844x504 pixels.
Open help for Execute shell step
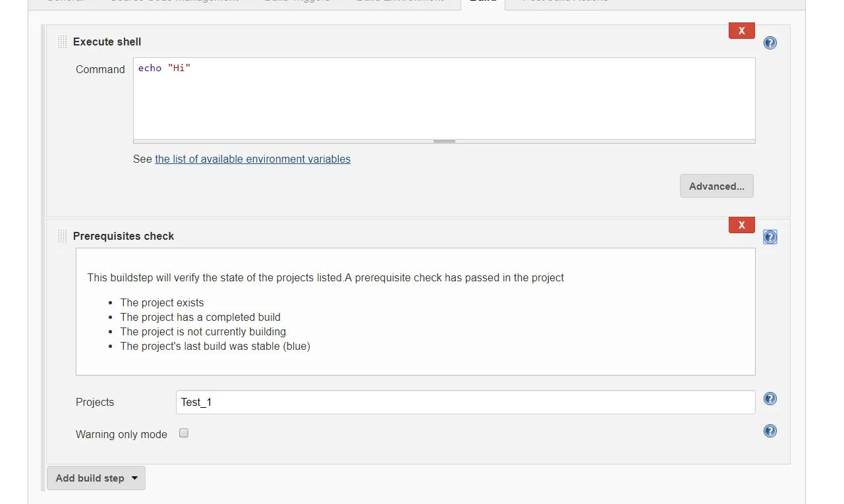[770, 43]
